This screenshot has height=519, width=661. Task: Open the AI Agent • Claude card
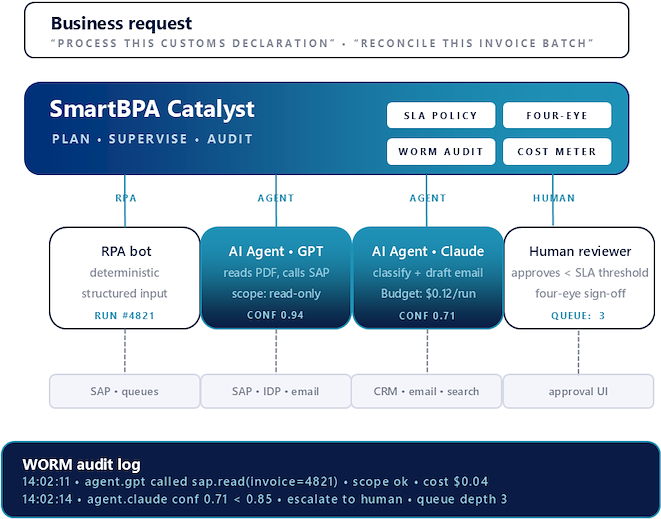pos(427,278)
